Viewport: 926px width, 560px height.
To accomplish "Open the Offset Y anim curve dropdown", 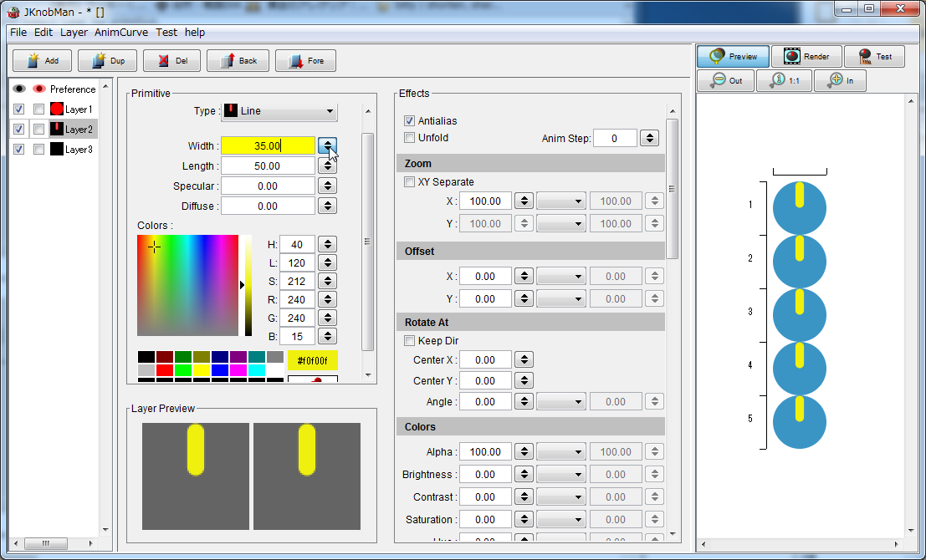I will point(561,299).
